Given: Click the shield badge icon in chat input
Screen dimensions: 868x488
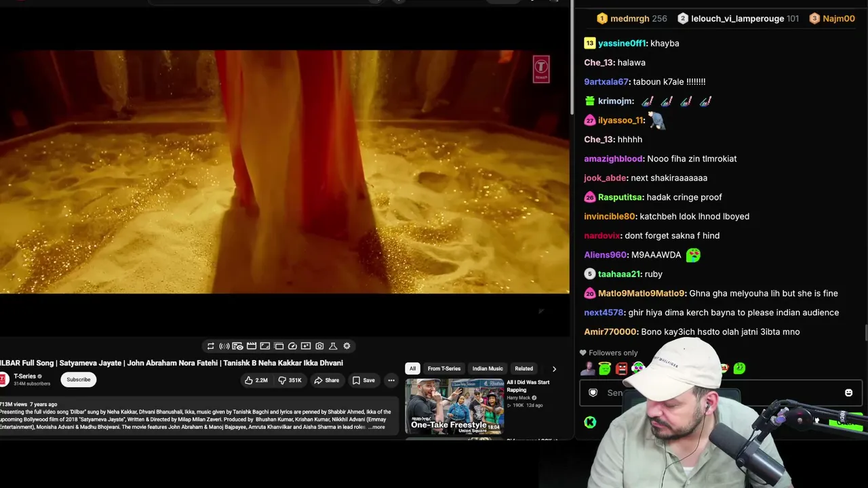Looking at the screenshot, I should pyautogui.click(x=593, y=393).
